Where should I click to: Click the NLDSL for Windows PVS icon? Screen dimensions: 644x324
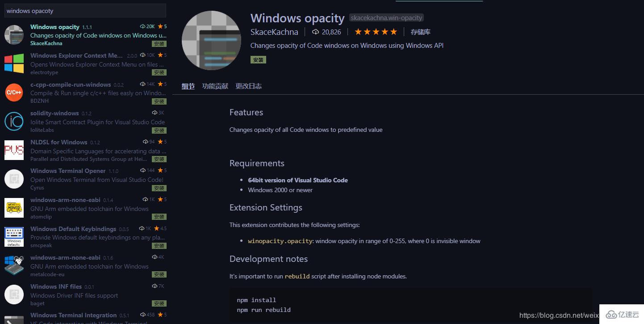[14, 150]
